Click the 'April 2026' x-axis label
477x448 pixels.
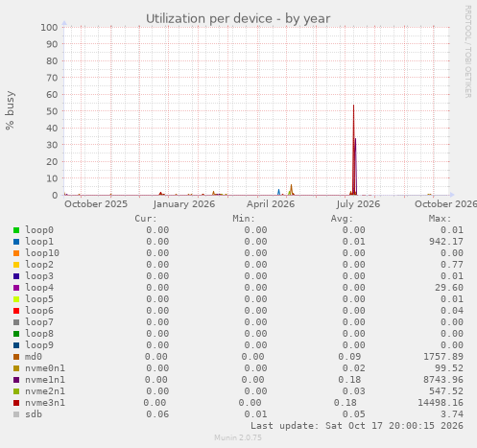point(271,204)
